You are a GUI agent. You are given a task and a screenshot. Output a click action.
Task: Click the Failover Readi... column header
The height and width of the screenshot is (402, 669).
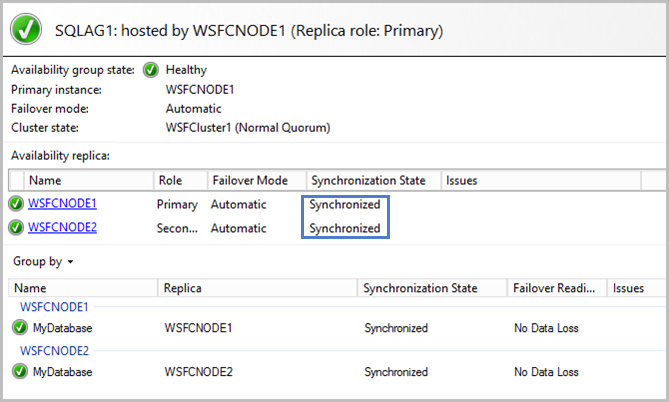557,288
